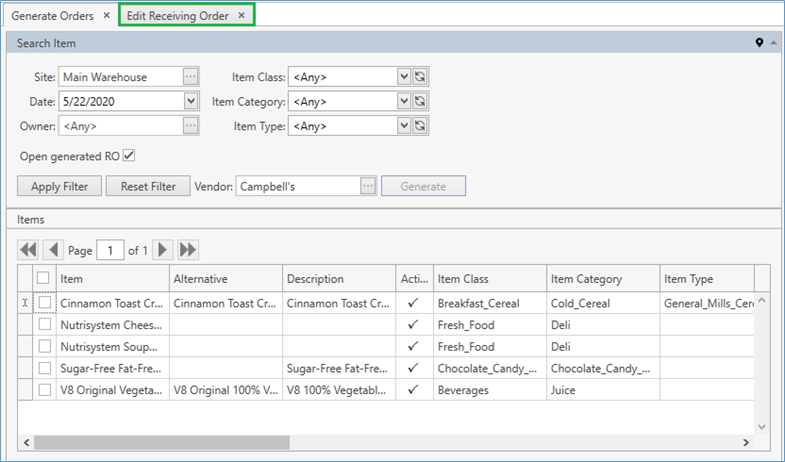Select the Generate Orders tab
Viewport: 785px width, 462px height.
coord(52,16)
